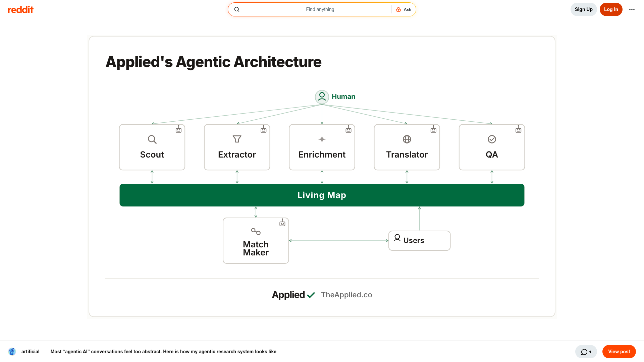Focus the Find anything search field
644x362 pixels.
point(315,9)
